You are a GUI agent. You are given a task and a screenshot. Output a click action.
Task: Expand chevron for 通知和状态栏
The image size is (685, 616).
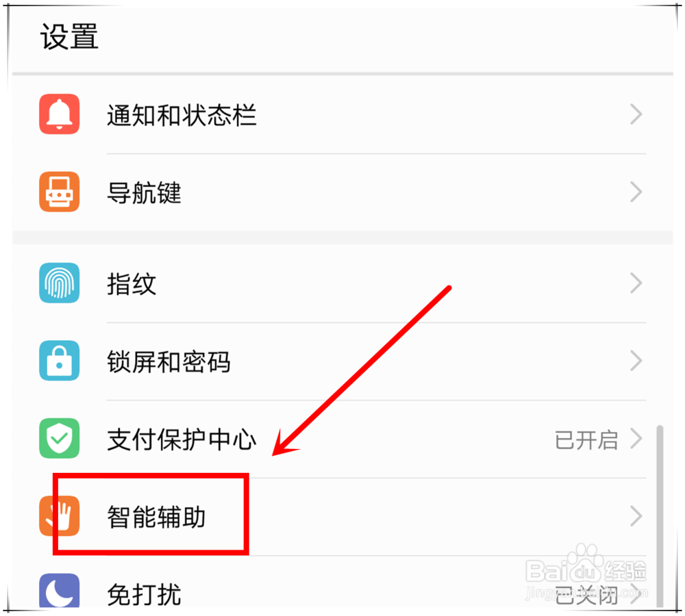click(x=636, y=114)
